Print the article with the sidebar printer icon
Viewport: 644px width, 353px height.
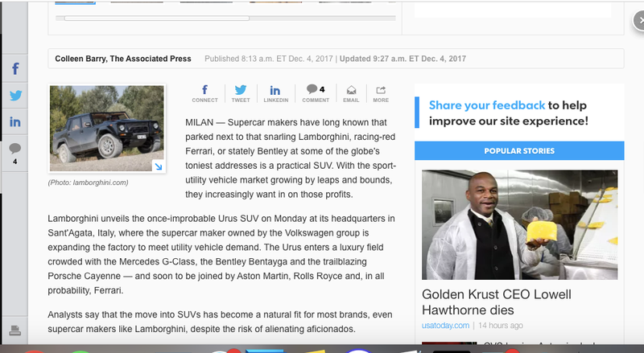tap(15, 330)
